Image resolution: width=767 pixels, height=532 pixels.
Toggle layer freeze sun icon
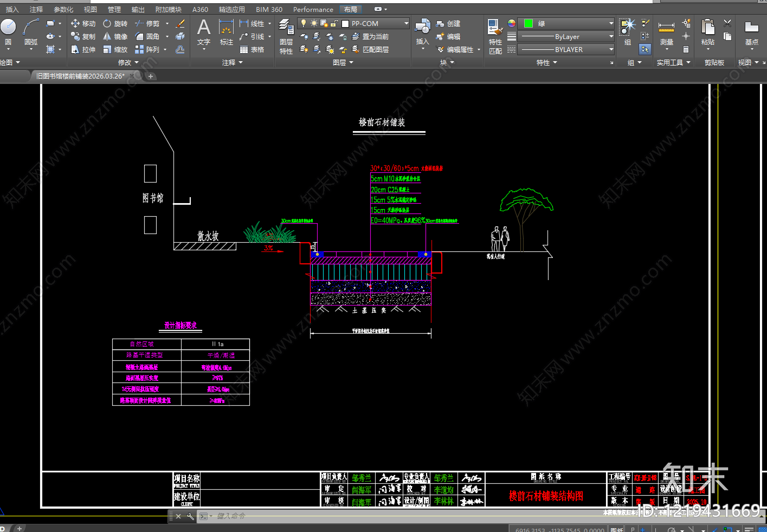314,23
